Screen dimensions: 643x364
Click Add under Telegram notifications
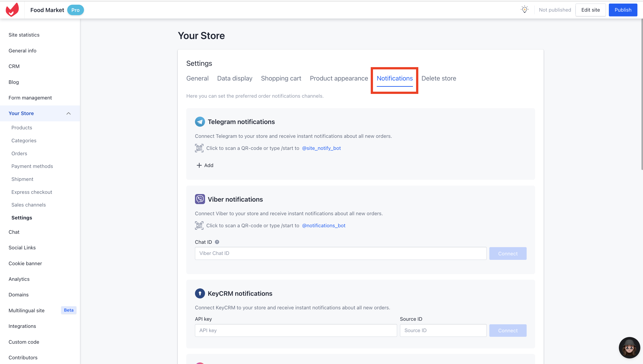(x=205, y=165)
